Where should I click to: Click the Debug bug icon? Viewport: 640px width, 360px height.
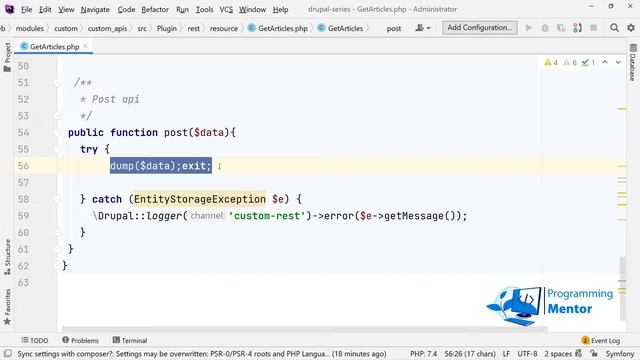(x=545, y=28)
